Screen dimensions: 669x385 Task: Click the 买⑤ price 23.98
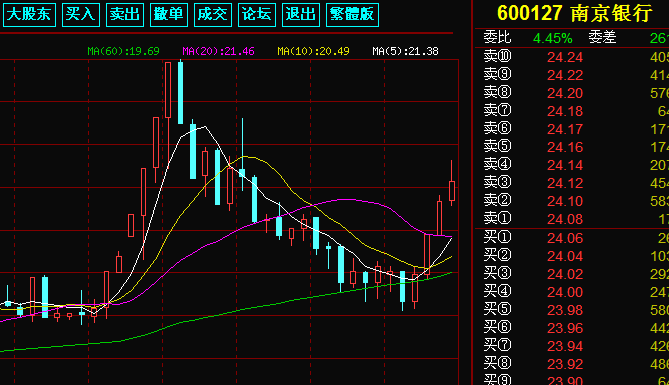[x=565, y=310]
